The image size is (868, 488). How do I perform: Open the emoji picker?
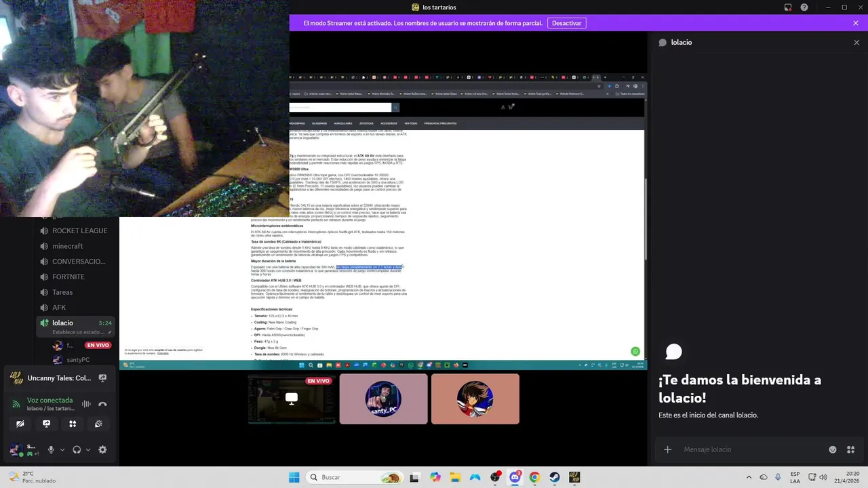[833, 449]
